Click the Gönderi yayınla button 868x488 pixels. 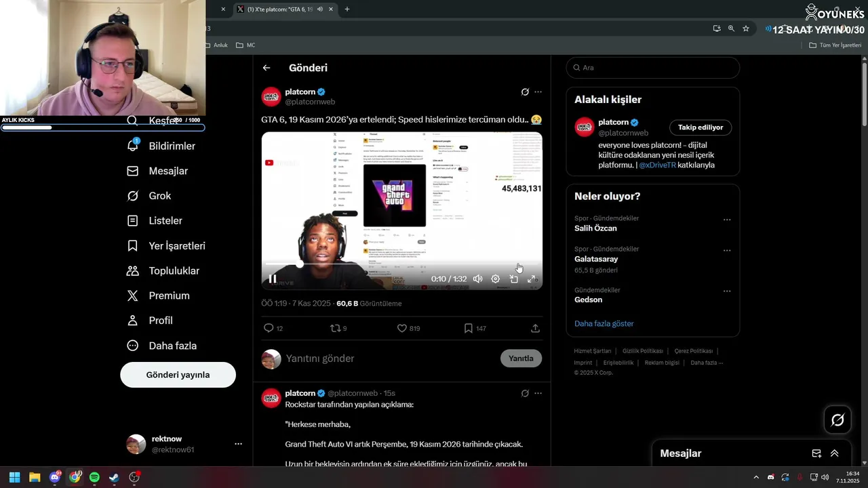tap(178, 375)
